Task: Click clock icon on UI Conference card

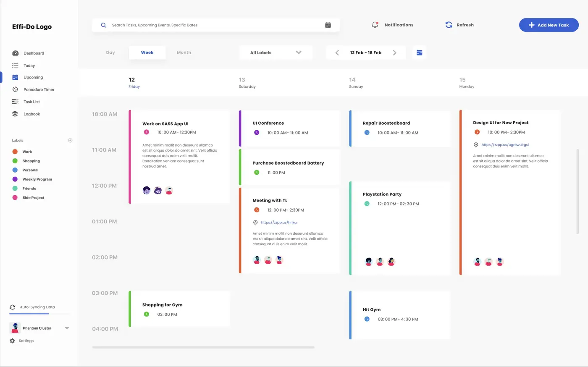Action: pos(257,133)
